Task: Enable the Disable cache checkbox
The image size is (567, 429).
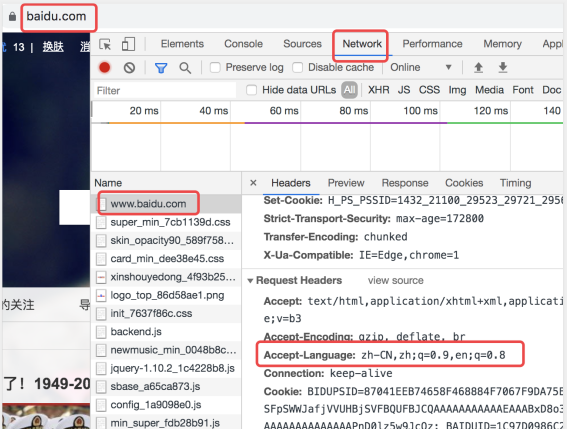Action: [298, 68]
